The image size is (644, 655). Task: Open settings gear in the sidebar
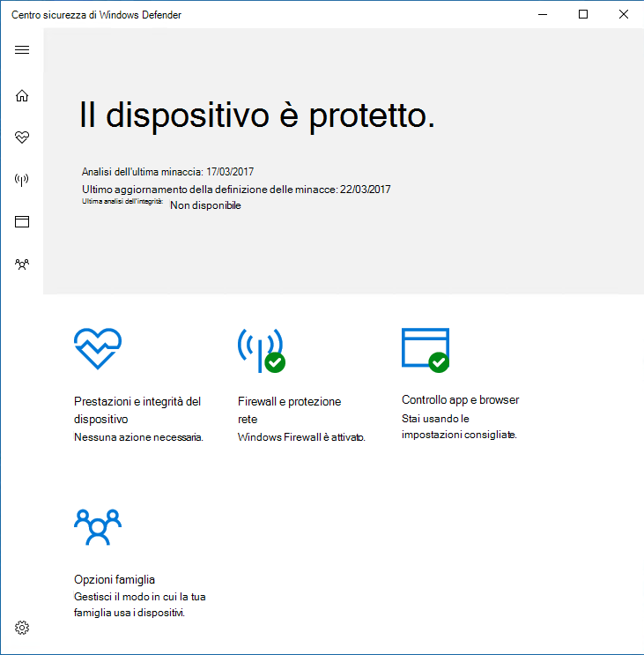click(x=22, y=628)
